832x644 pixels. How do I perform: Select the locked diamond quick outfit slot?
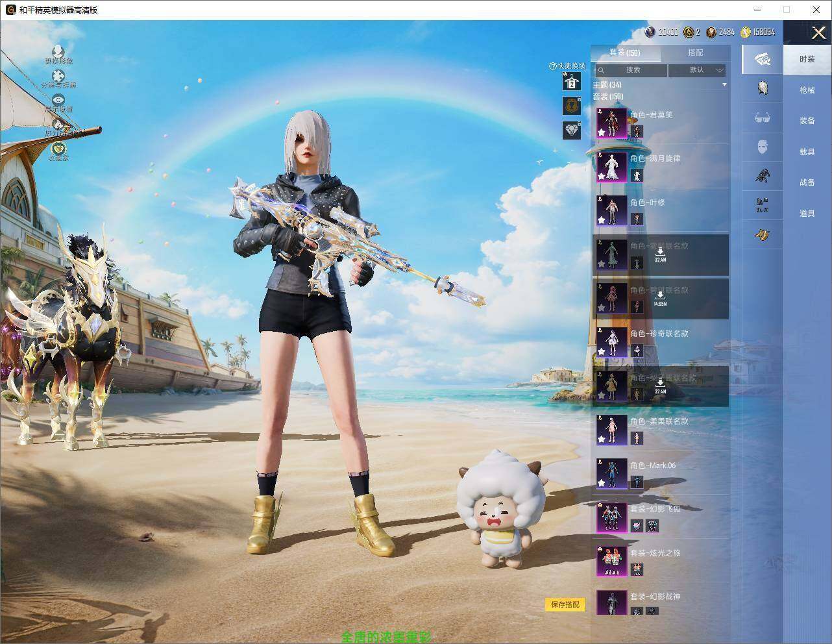coord(572,130)
